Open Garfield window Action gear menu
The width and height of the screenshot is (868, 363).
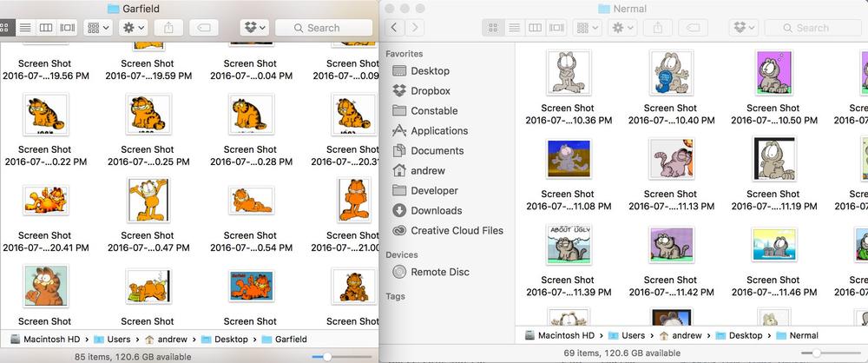[x=134, y=27]
